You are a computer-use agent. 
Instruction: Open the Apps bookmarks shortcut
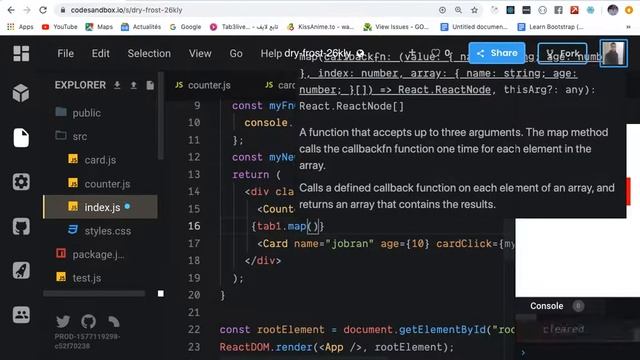(20, 27)
